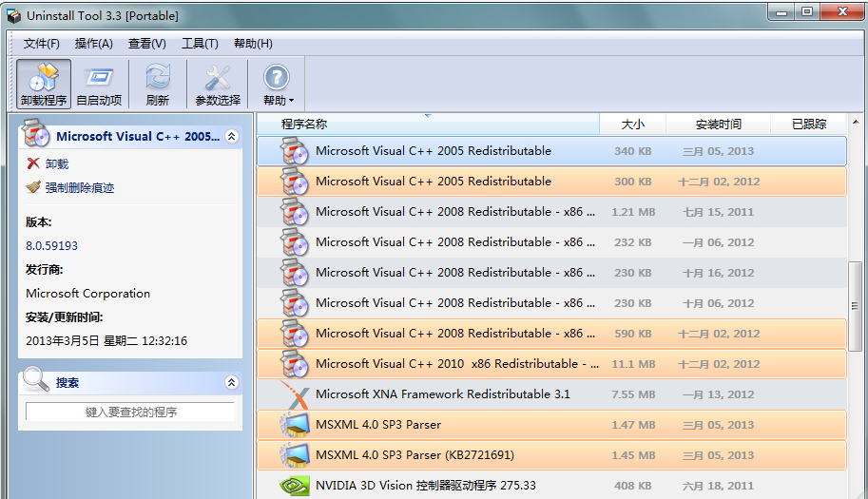Click installer icon of 1.21 MB Visual C++ 2008
The image size is (868, 499).
[x=294, y=212]
